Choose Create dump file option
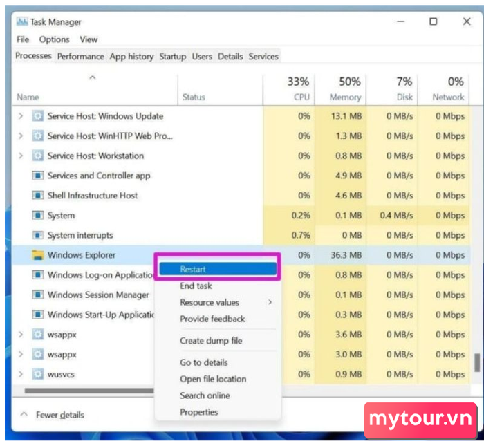Viewport: 484px width, 448px height. tap(211, 341)
